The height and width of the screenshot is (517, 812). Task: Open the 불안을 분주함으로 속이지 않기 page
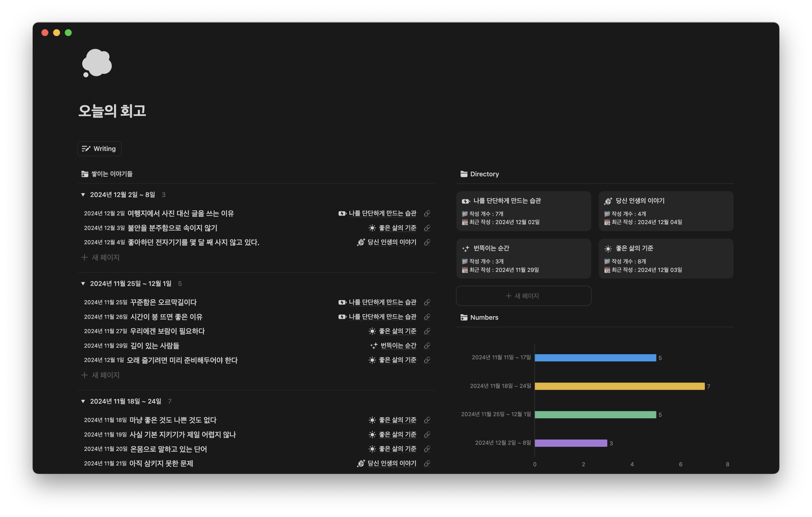click(172, 228)
